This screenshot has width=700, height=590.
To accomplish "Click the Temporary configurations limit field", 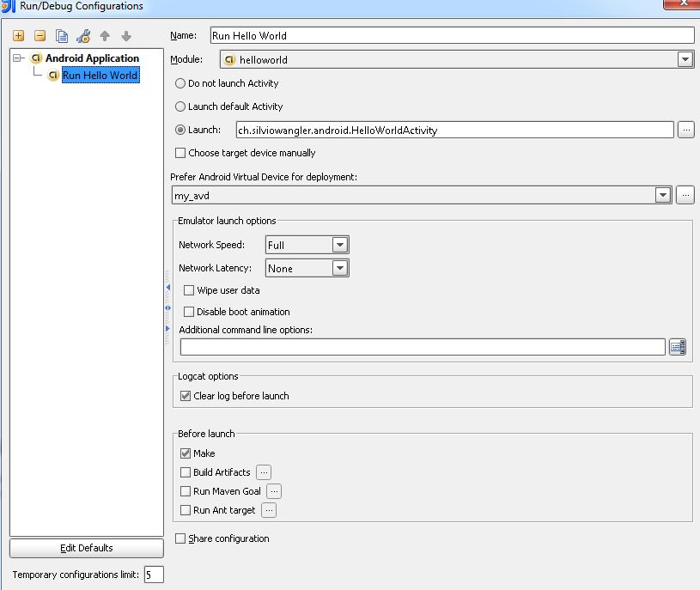I will (x=154, y=575).
